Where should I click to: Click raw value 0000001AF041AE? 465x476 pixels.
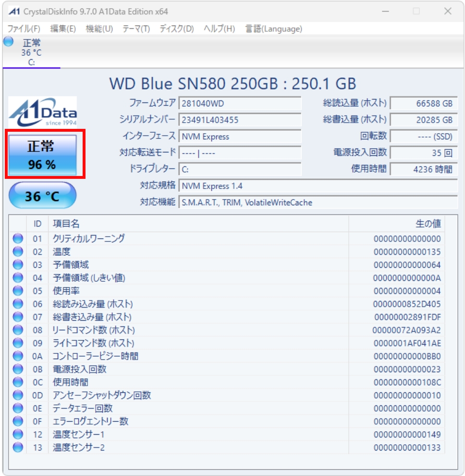tap(407, 343)
